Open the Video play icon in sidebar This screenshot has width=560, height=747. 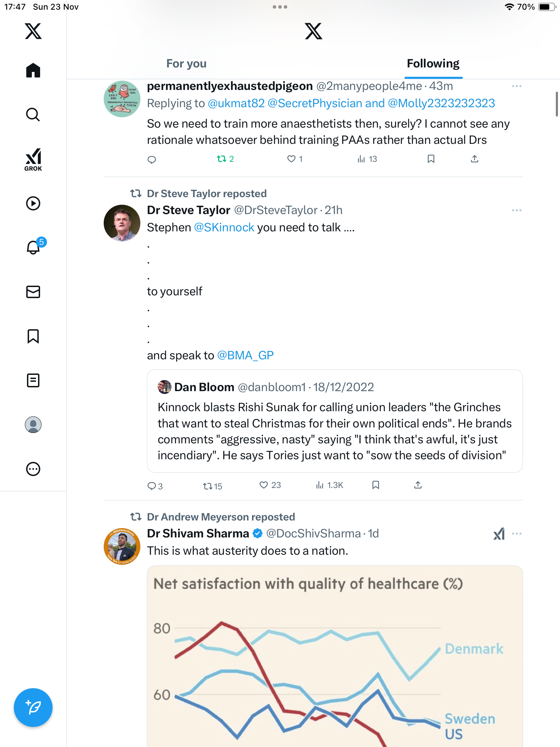click(33, 203)
